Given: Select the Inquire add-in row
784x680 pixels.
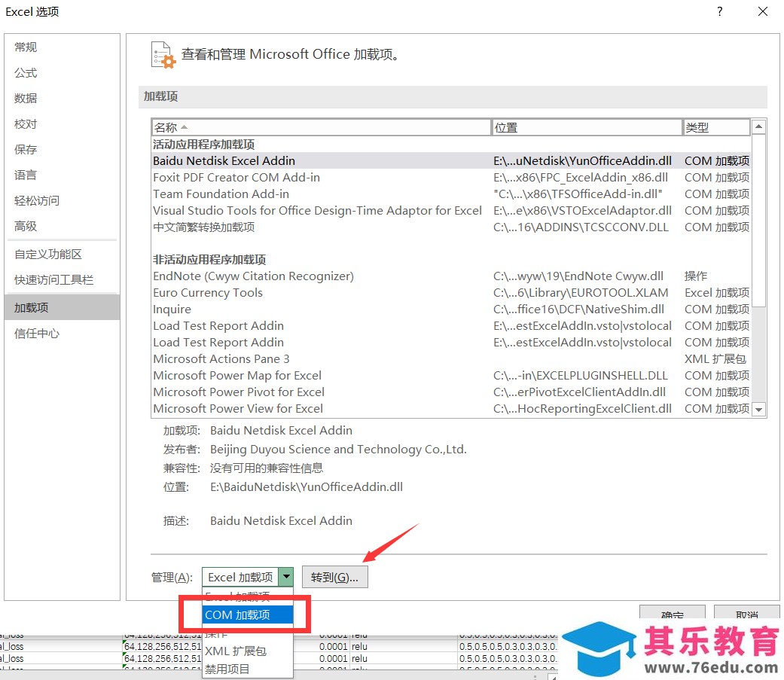Looking at the screenshot, I should point(451,309).
